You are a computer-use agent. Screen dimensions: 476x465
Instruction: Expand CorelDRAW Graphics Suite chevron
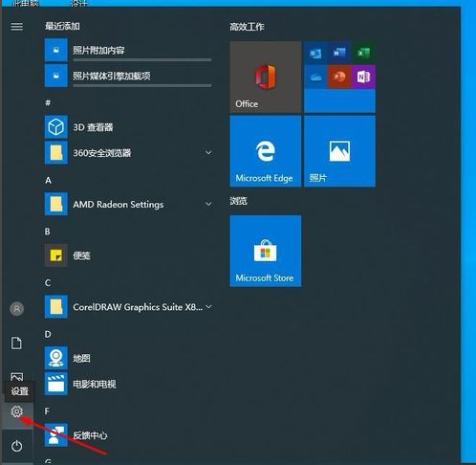pyautogui.click(x=208, y=307)
